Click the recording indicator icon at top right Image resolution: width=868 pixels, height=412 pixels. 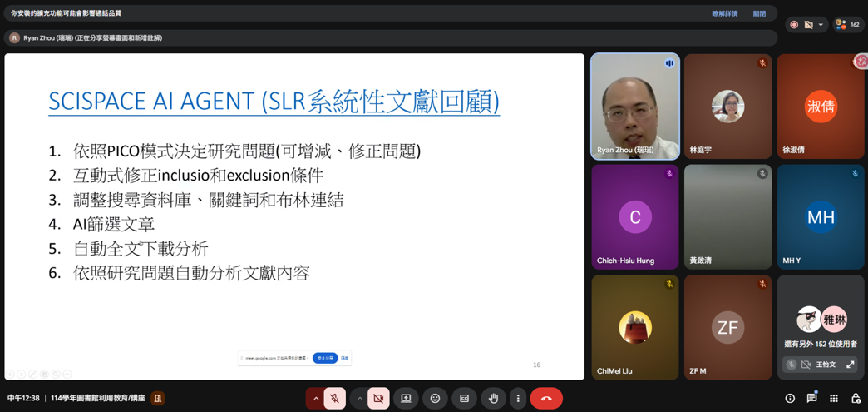795,24
